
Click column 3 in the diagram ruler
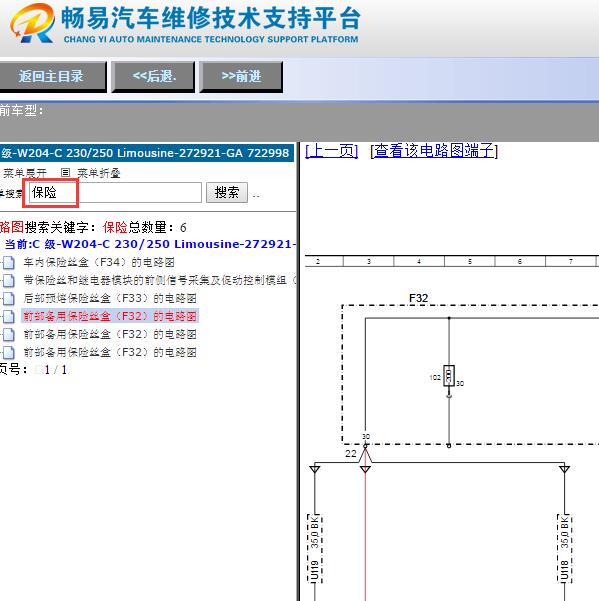tap(369, 261)
